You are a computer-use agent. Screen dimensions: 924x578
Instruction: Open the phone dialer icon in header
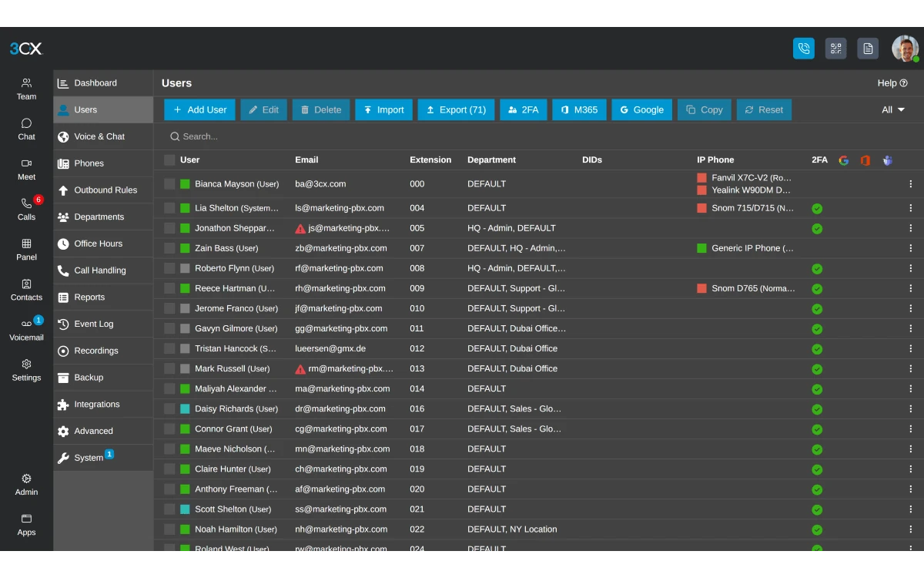pyautogui.click(x=804, y=49)
